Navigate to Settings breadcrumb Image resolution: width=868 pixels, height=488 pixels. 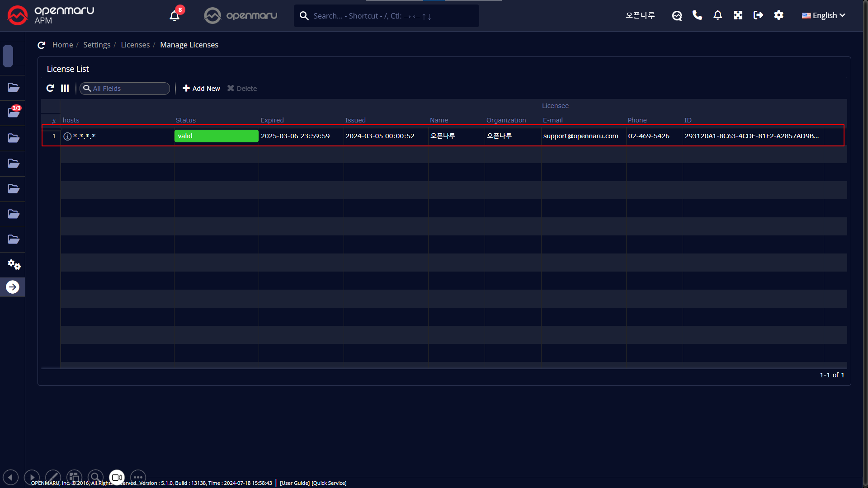point(97,45)
